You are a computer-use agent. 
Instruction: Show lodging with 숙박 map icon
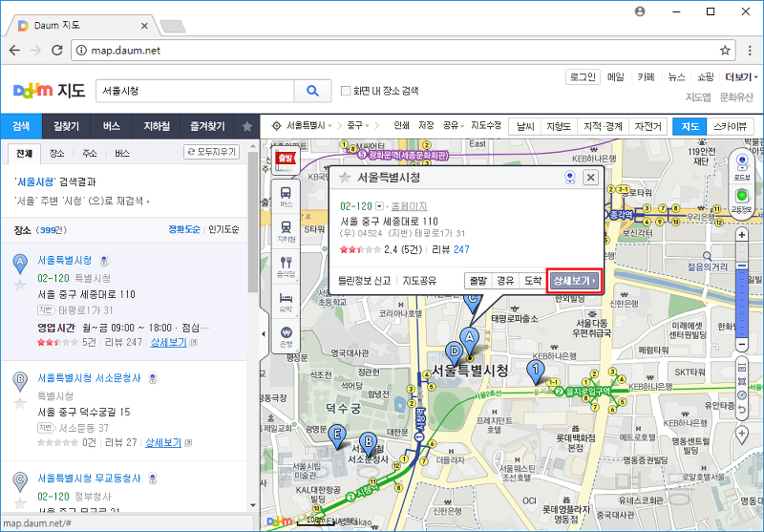point(286,302)
